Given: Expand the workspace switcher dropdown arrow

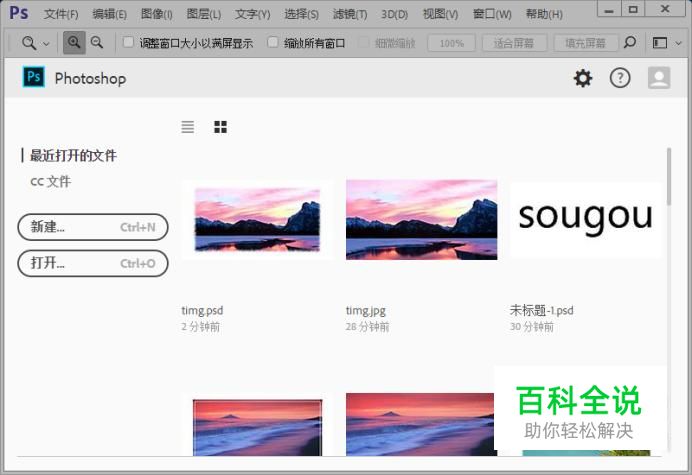Looking at the screenshot, I should pyautogui.click(x=679, y=43).
